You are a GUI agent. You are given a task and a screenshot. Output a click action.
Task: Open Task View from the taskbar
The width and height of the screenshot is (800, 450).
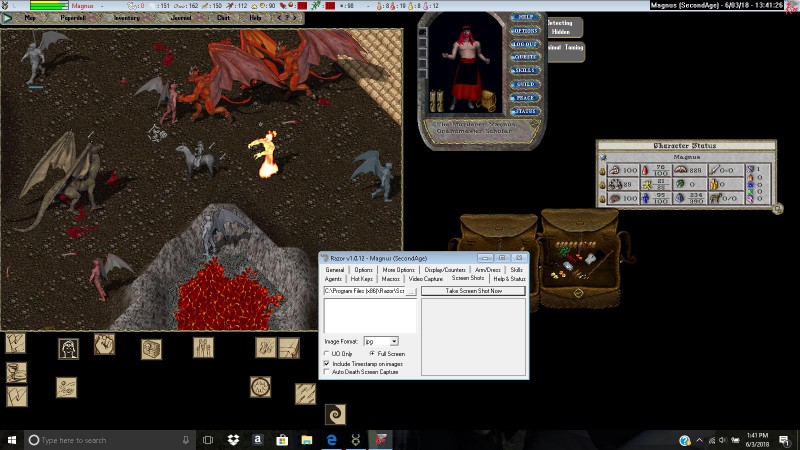pos(208,440)
